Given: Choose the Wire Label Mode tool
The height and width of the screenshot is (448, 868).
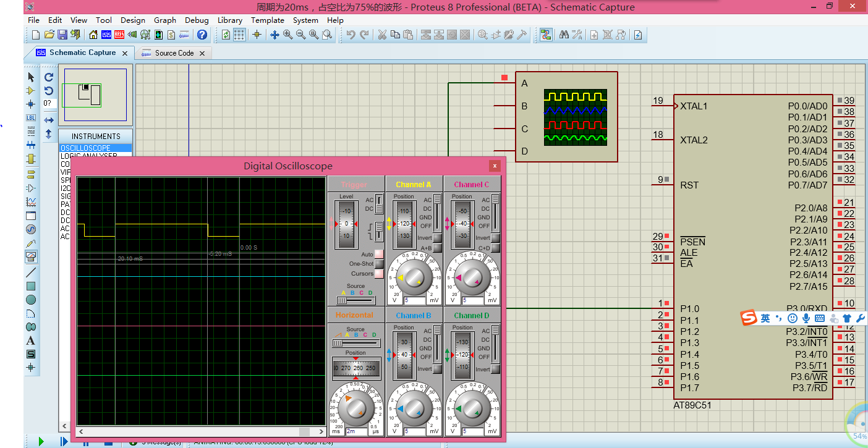Looking at the screenshot, I should [31, 117].
